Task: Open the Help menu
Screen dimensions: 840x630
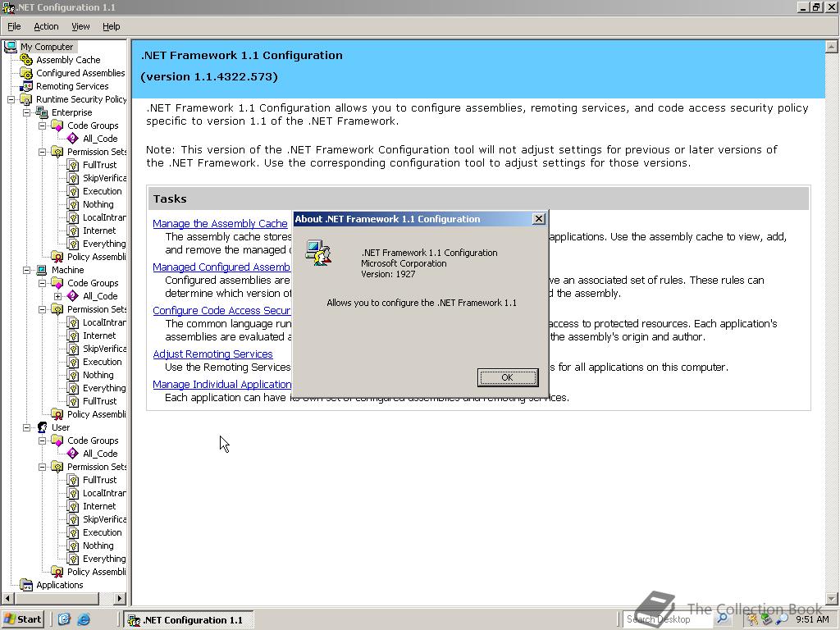Action: (112, 26)
